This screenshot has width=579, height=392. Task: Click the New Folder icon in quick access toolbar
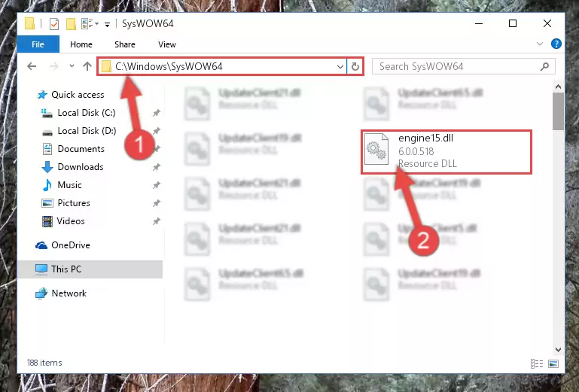[x=71, y=24]
